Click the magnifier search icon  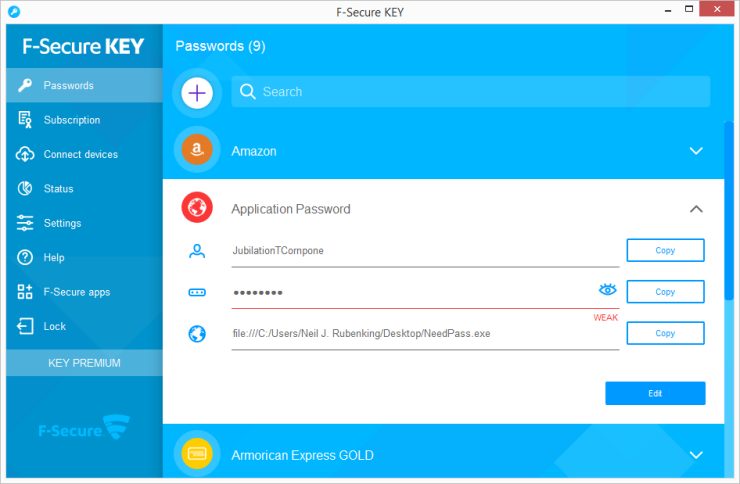pos(247,92)
